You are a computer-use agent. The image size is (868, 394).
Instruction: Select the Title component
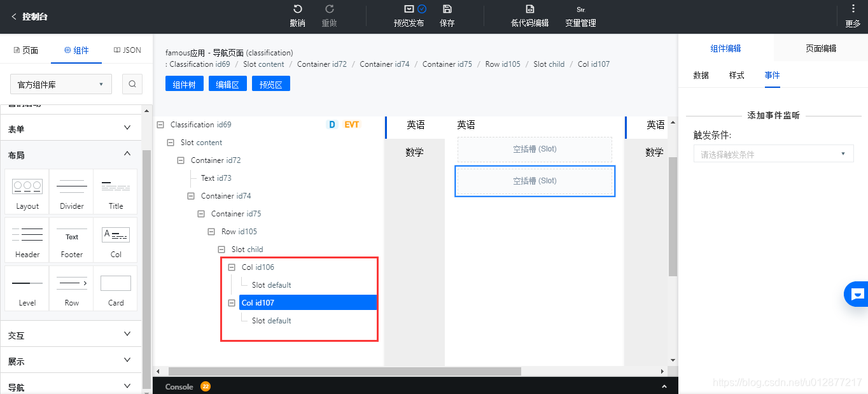pyautogui.click(x=116, y=191)
